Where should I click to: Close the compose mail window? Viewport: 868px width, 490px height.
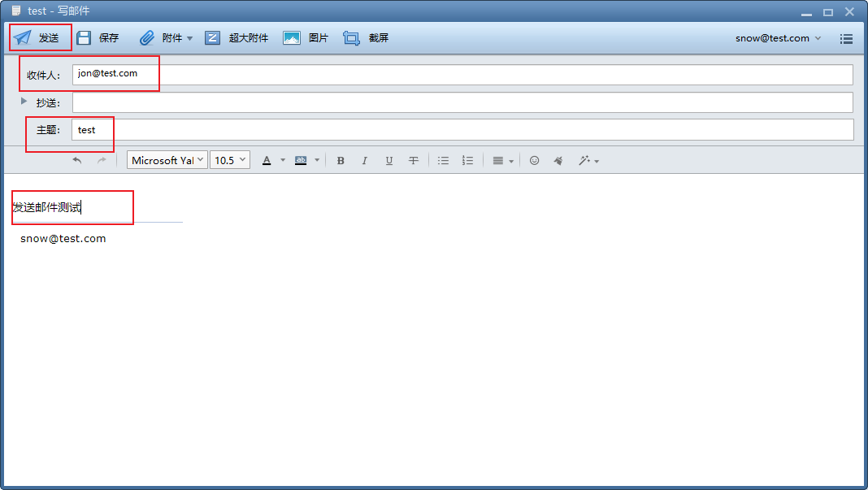[850, 11]
